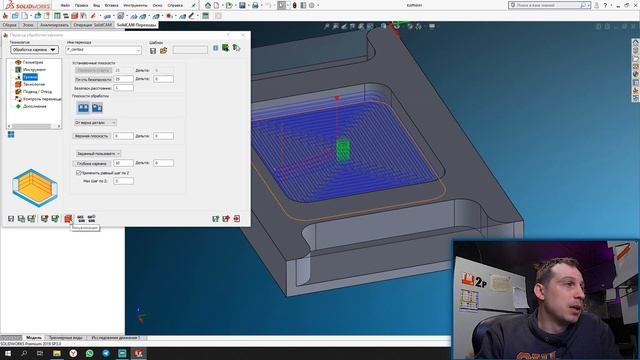The height and width of the screenshot is (360, 640).
Task: Open the Инструменты menu
Action: tap(135, 5)
